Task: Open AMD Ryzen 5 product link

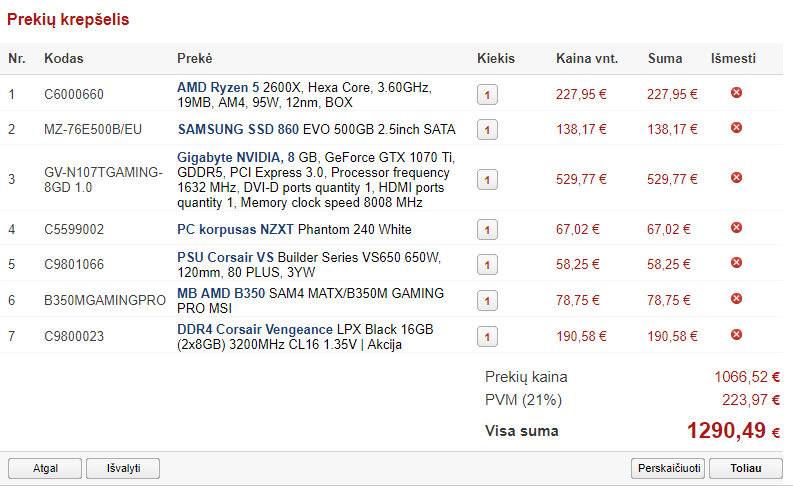Action: (x=218, y=87)
